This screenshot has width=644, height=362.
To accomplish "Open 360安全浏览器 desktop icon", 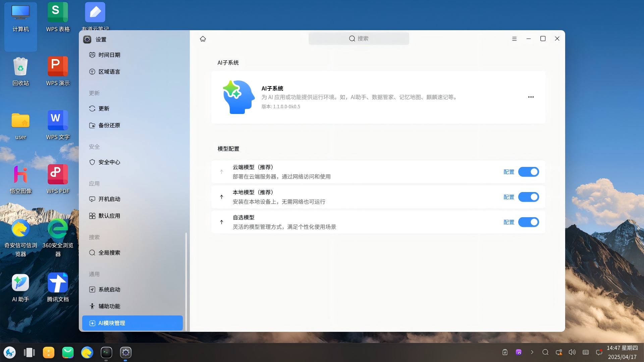I will [x=58, y=238].
